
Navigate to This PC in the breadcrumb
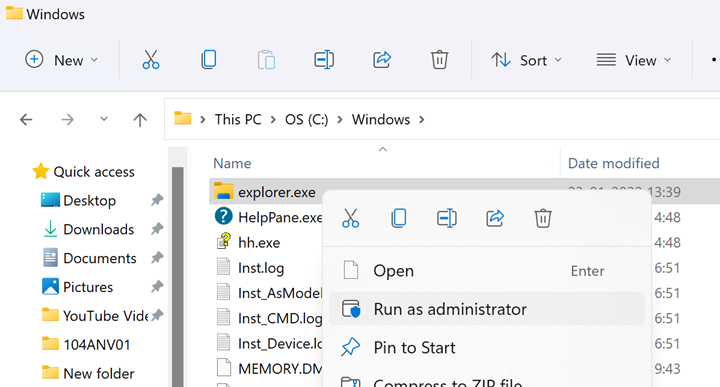(238, 119)
